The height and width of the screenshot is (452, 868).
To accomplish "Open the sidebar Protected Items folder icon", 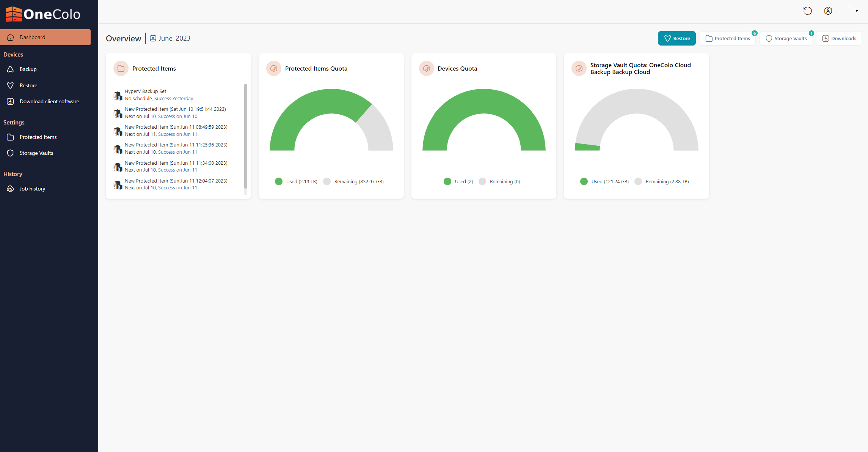I will coord(10,137).
